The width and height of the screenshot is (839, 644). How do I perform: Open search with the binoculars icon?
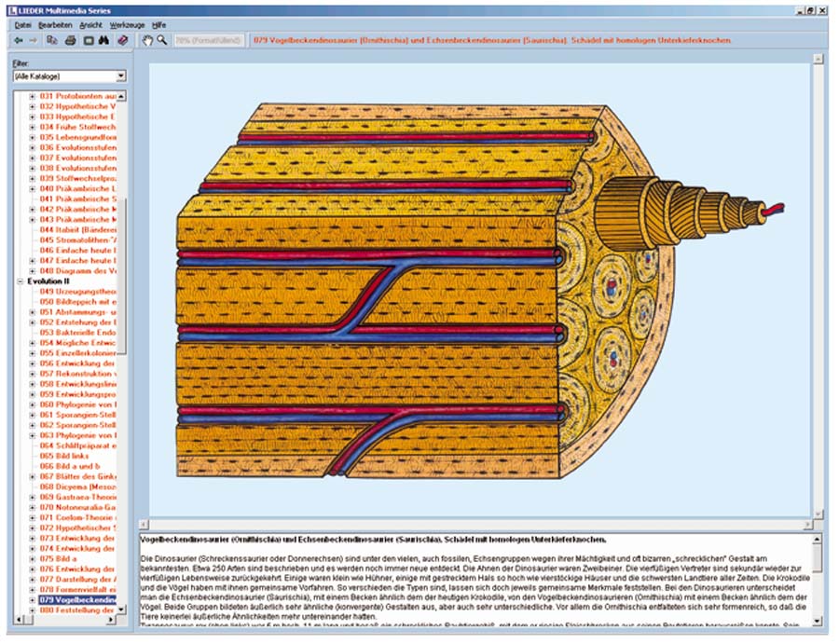(105, 41)
